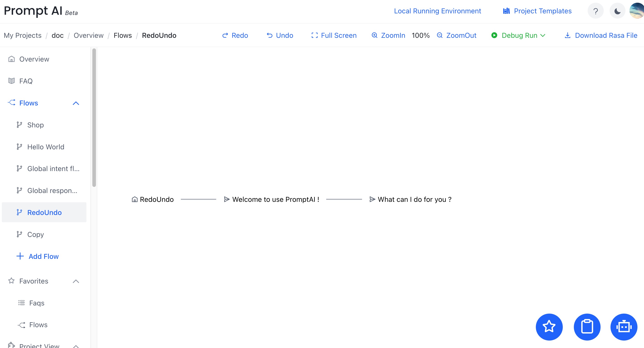Open help via question mark icon

[596, 11]
